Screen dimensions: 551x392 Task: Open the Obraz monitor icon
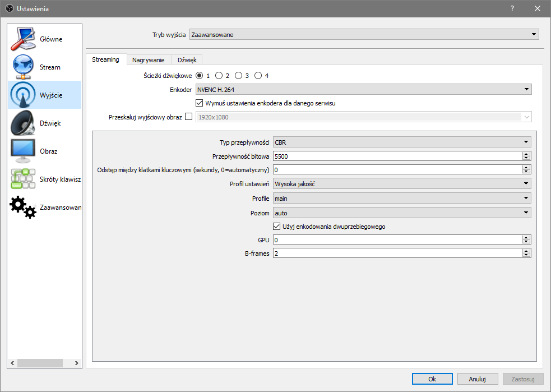(x=23, y=151)
